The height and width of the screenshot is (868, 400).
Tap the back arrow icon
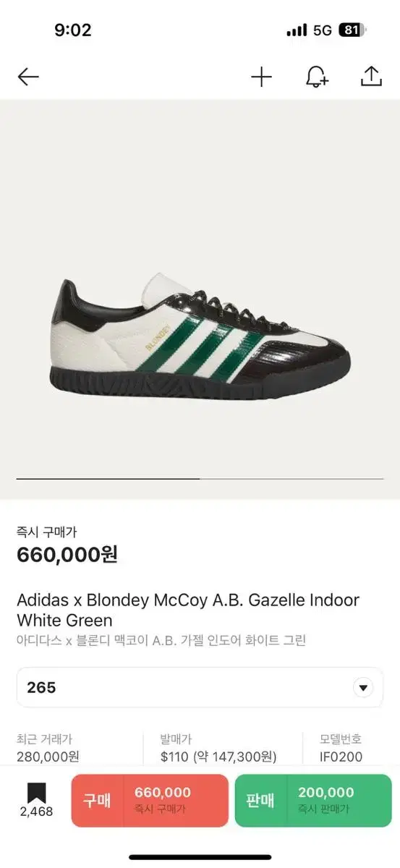click(28, 77)
